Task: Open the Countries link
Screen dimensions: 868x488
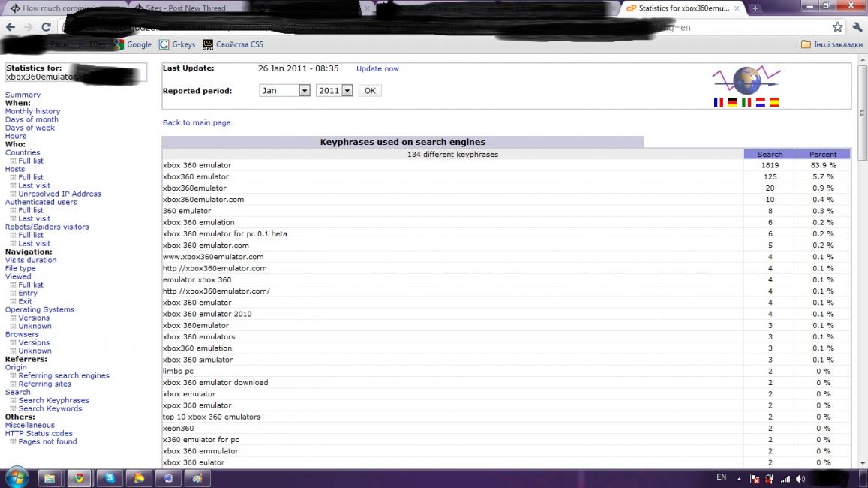Action: (x=23, y=152)
